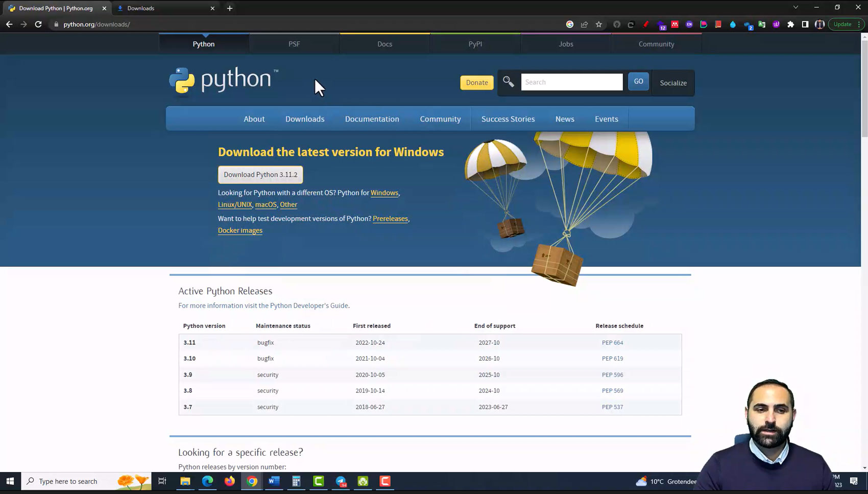The image size is (868, 494).
Task: Open the Success Stories navigation menu
Action: click(x=508, y=119)
